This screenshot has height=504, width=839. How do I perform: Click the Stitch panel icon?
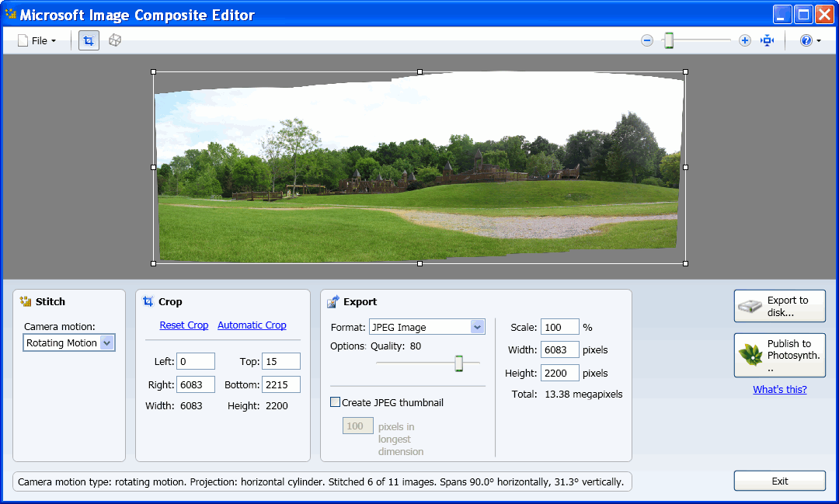(x=26, y=301)
